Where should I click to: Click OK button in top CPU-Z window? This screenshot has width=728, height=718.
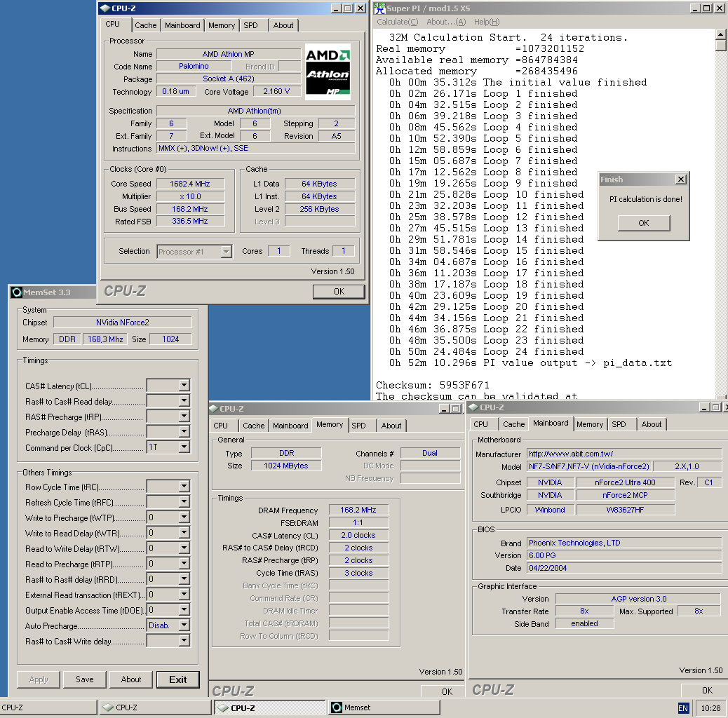click(x=339, y=292)
